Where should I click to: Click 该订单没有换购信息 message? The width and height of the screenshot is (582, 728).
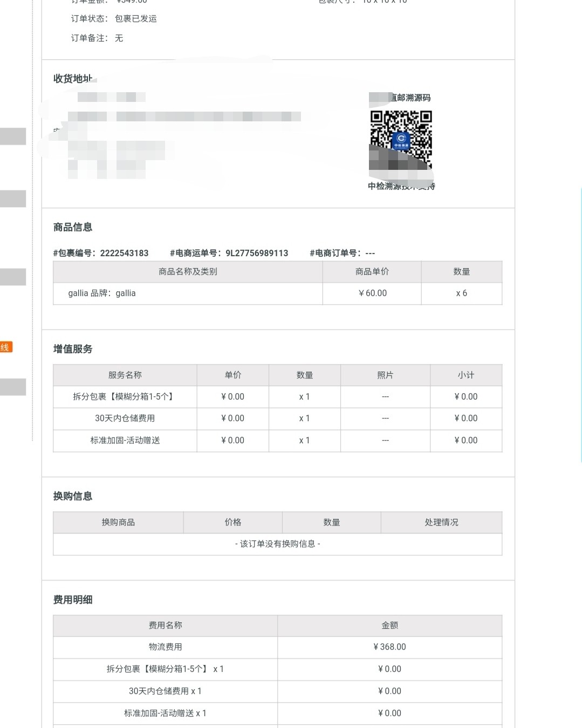[x=277, y=544]
